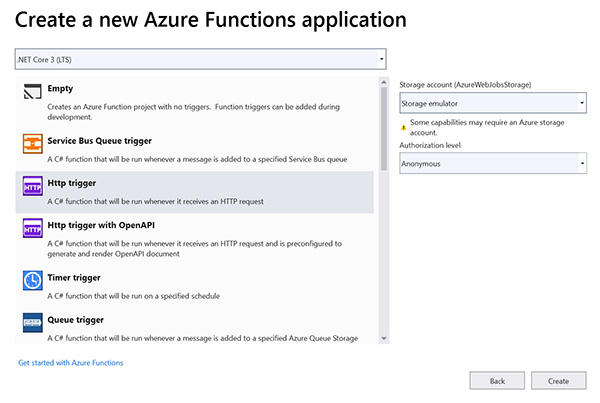The height and width of the screenshot is (403, 600).
Task: Select the Queue trigger title
Action: point(75,320)
